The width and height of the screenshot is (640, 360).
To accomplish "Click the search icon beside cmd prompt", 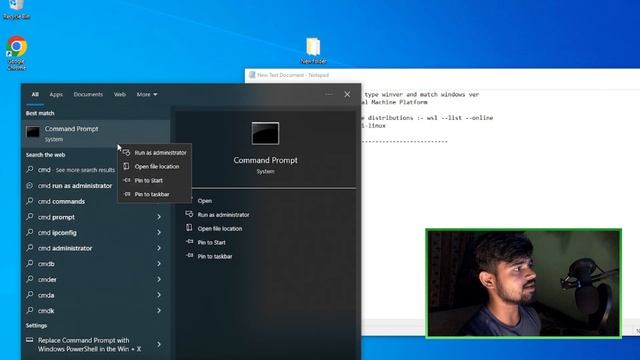I will tap(30, 217).
